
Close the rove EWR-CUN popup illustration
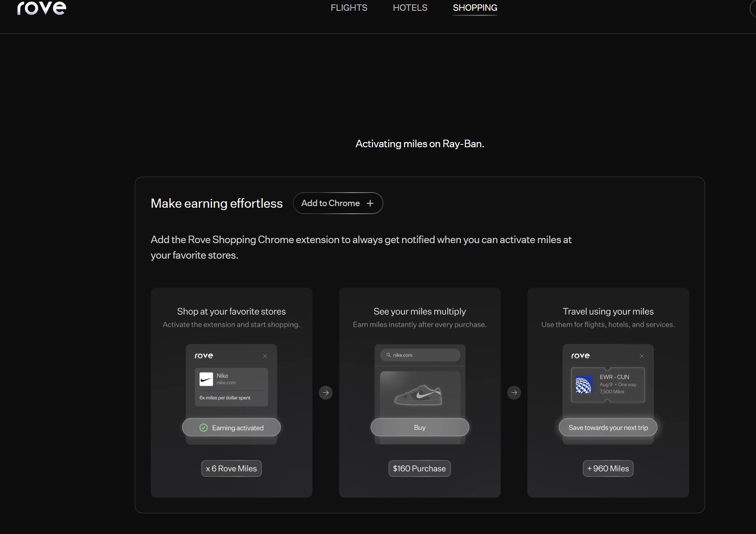pyautogui.click(x=641, y=356)
